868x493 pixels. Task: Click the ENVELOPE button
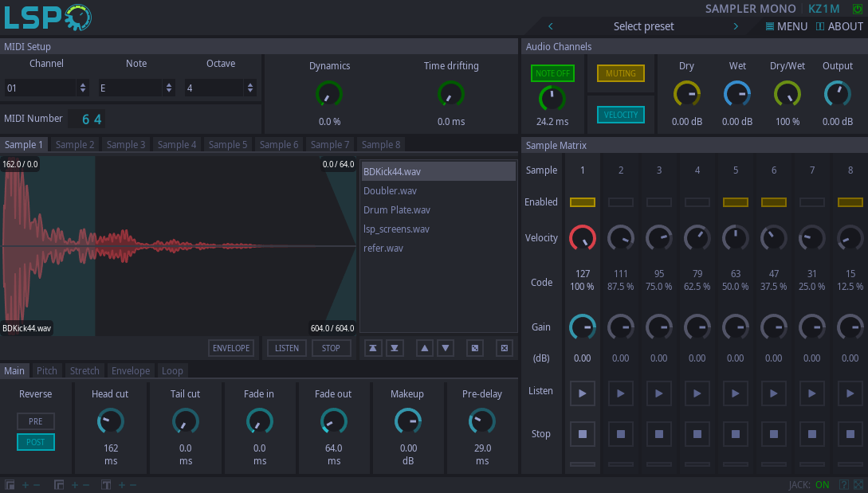pos(231,348)
